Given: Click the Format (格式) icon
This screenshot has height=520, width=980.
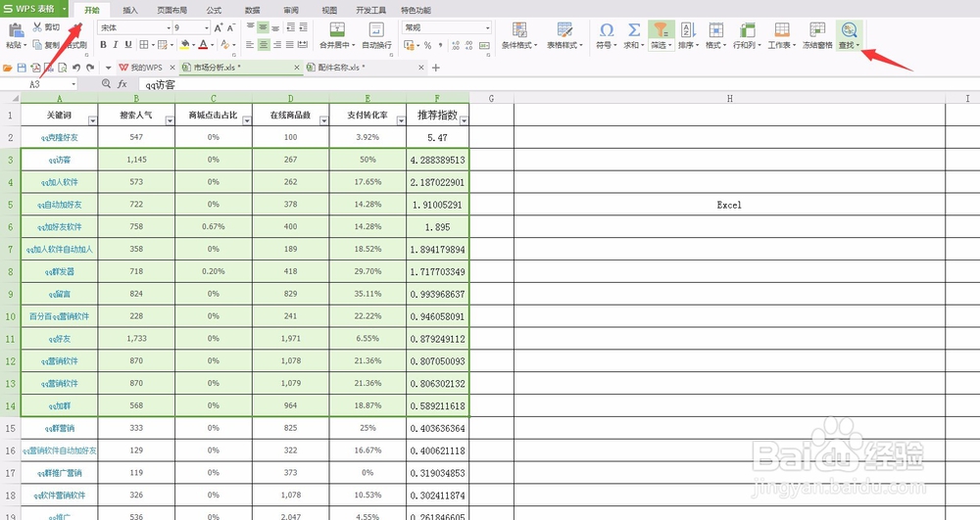Looking at the screenshot, I should (x=715, y=29).
